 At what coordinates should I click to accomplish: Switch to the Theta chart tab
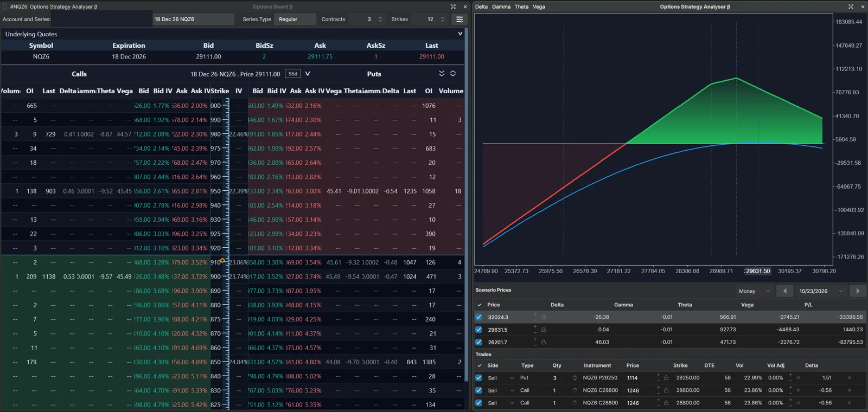(521, 7)
